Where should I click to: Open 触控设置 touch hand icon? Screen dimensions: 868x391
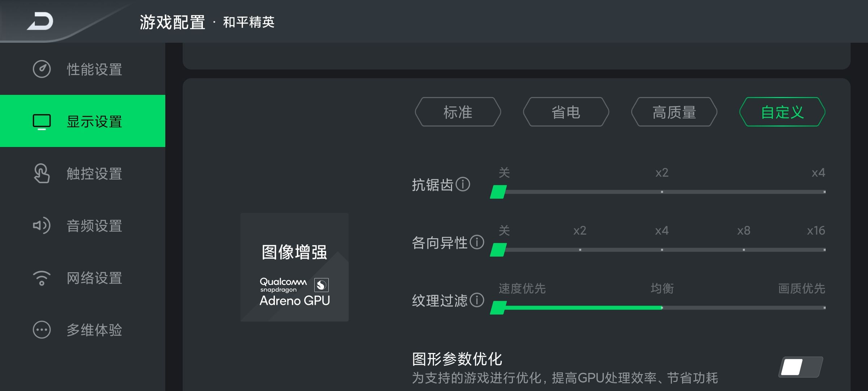coord(42,173)
